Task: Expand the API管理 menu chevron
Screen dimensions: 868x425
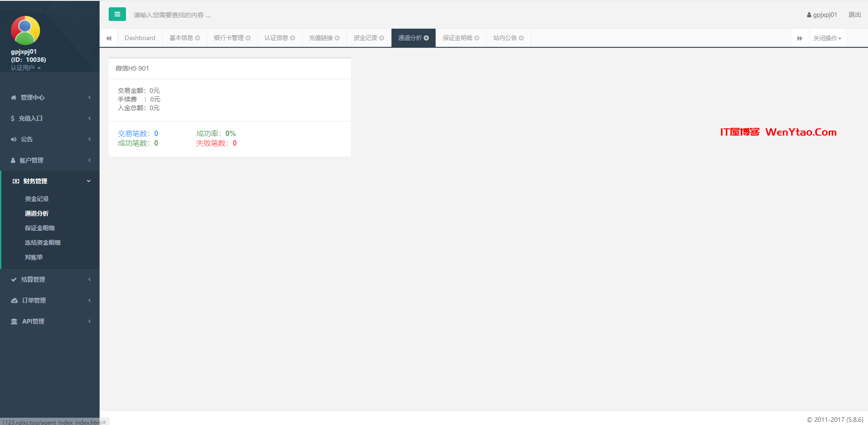Action: click(90, 321)
